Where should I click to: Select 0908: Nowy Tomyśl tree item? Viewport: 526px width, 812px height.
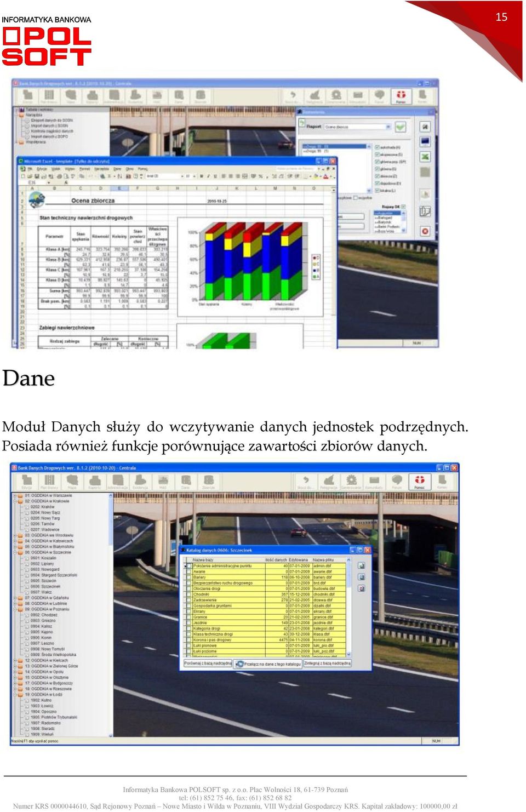coord(48,649)
